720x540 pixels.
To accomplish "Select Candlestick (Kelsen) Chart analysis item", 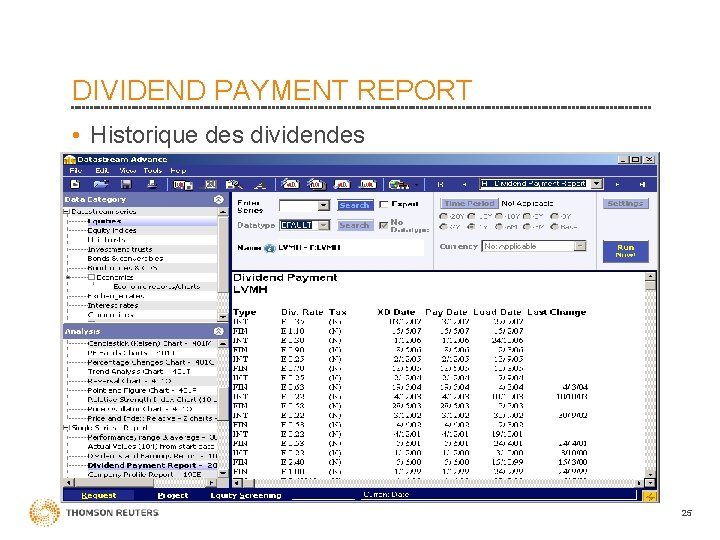I will [x=149, y=343].
